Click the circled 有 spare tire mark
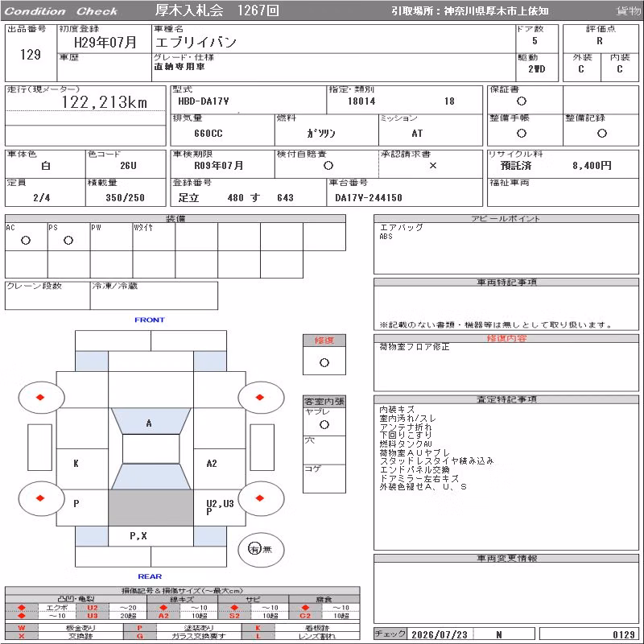The height and width of the screenshot is (644, 644). coord(254,549)
